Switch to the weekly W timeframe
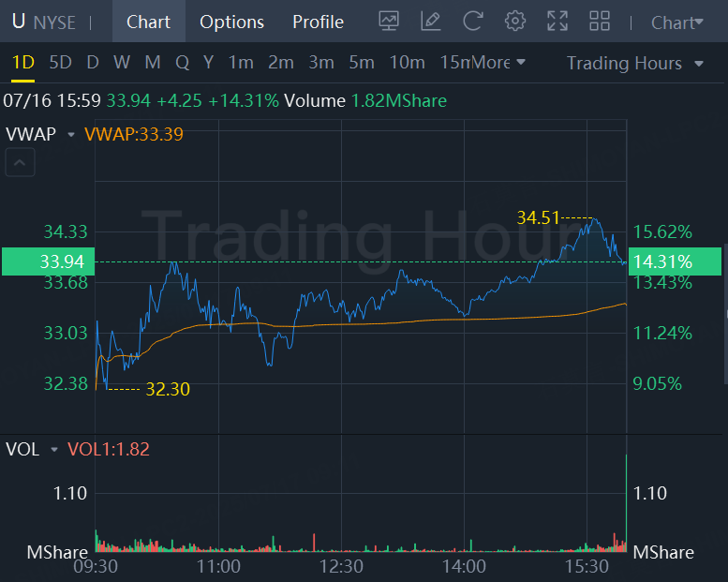Image resolution: width=728 pixels, height=582 pixels. click(122, 63)
